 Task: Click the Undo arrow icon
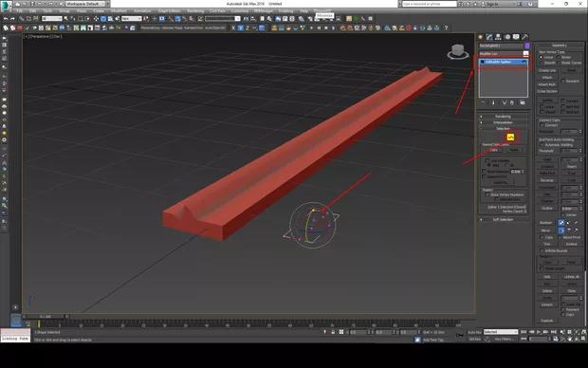coord(6,18)
